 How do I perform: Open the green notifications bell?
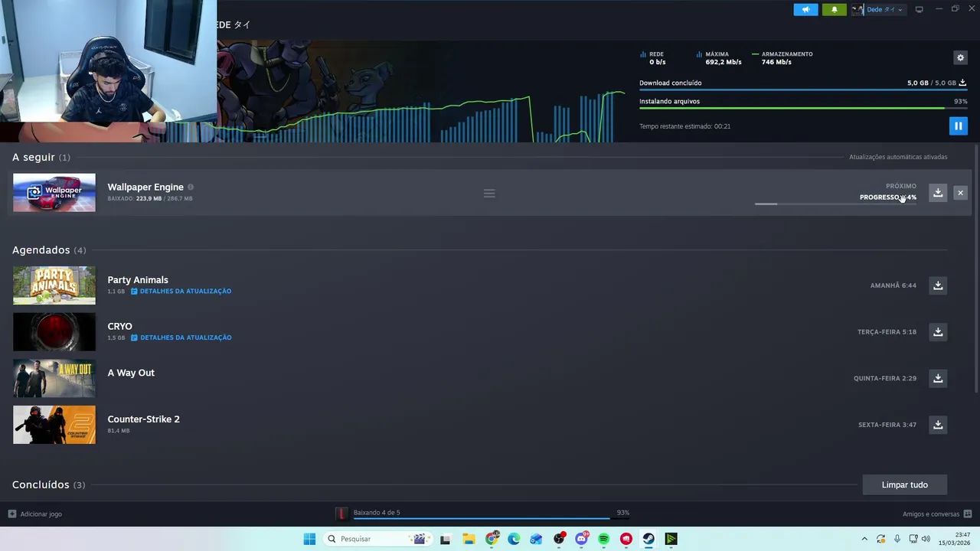[x=835, y=9]
